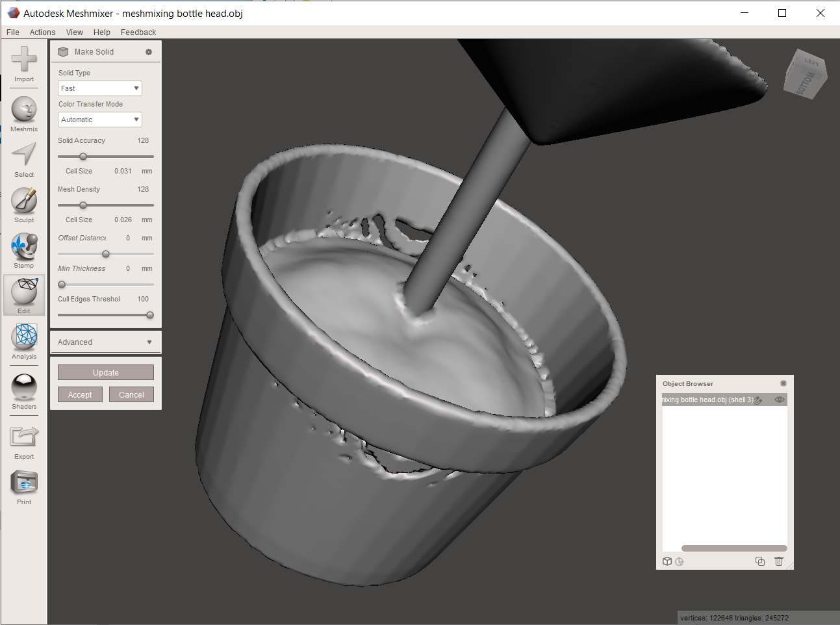840x625 pixels.
Task: Expand the Advanced section
Action: (x=105, y=342)
